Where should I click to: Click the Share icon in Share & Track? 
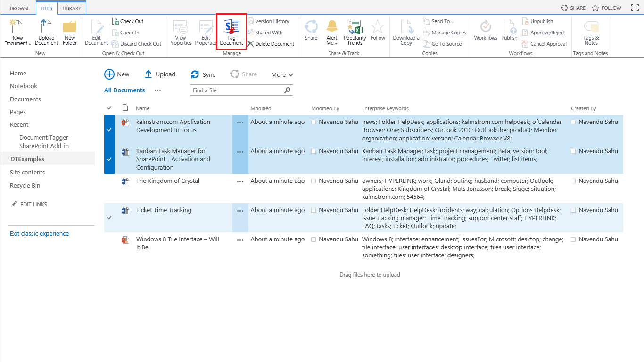click(311, 30)
